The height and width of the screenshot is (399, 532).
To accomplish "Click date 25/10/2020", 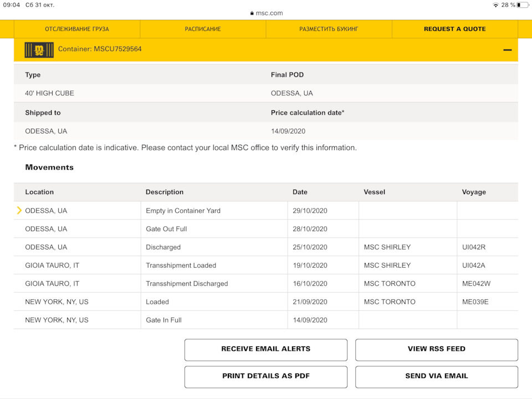I will click(x=310, y=247).
